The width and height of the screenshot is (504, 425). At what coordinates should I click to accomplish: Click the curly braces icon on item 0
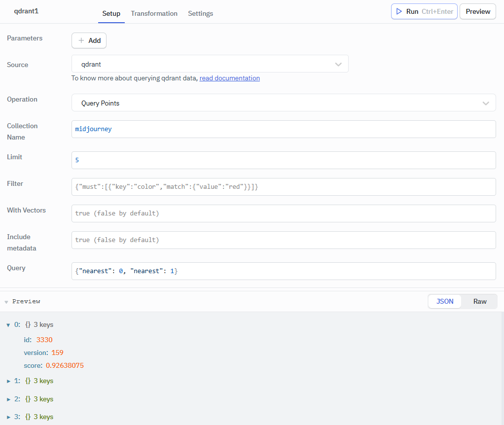[28, 325]
